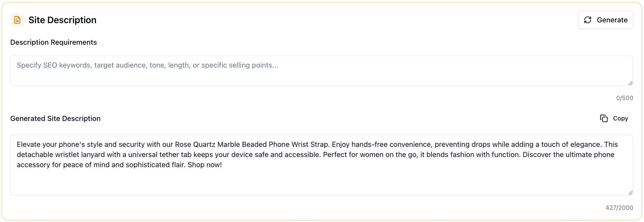Click the Generated Site Description section label
644x222 pixels.
[x=55, y=118]
